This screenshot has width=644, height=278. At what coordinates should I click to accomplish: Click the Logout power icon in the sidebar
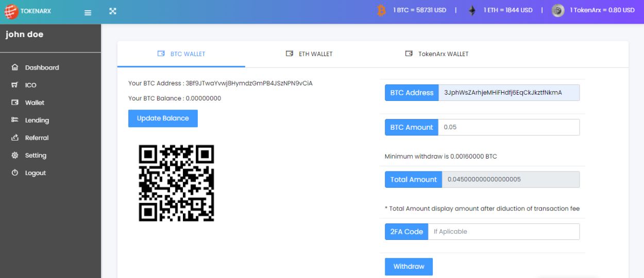point(15,173)
